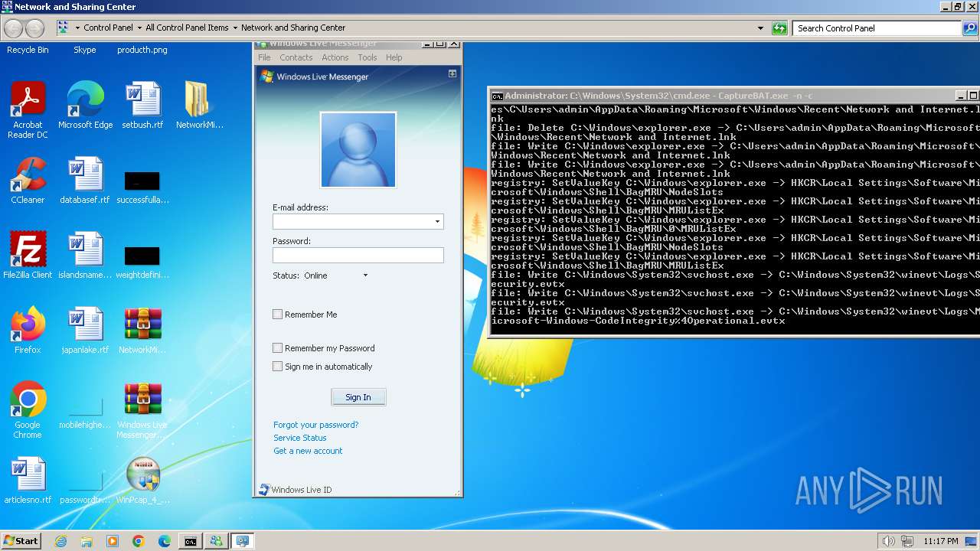The image size is (980, 551).
Task: Check Remember my Password box
Action: click(x=278, y=348)
